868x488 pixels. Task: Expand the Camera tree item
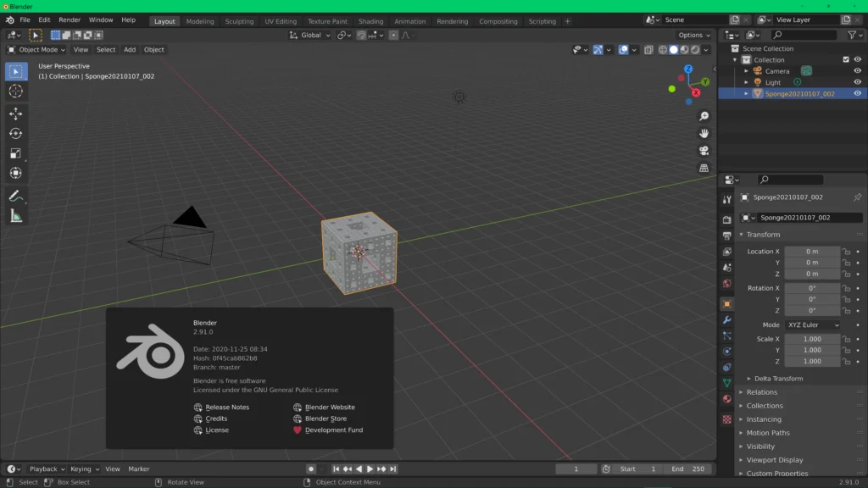point(746,71)
